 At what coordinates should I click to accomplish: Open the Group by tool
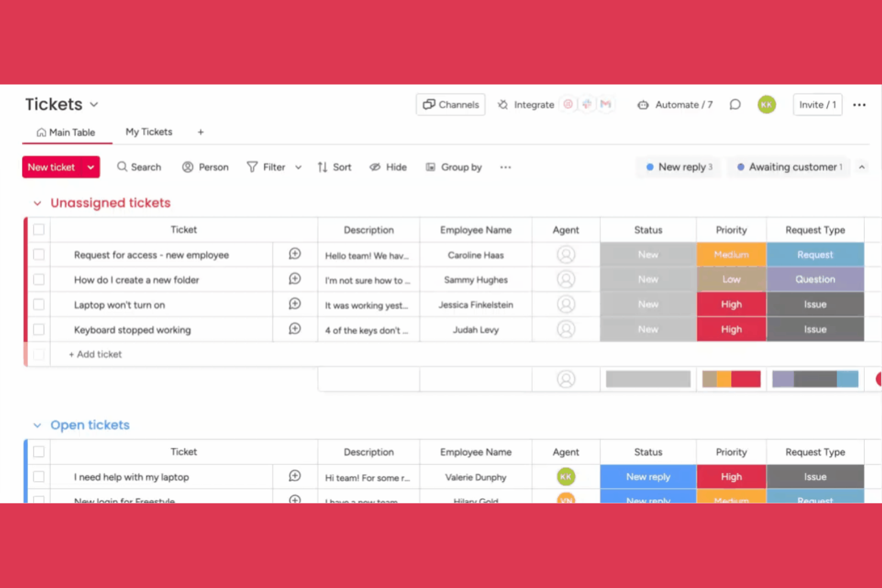(454, 167)
